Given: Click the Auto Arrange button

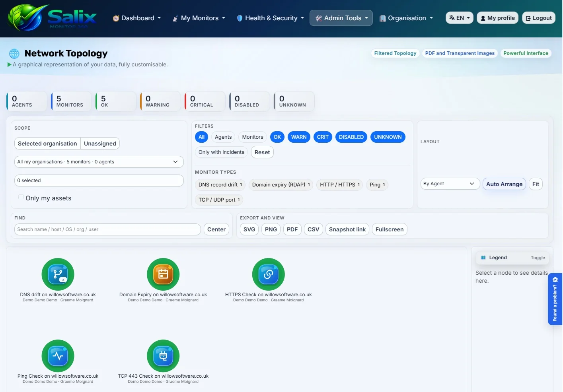Looking at the screenshot, I should pos(504,184).
